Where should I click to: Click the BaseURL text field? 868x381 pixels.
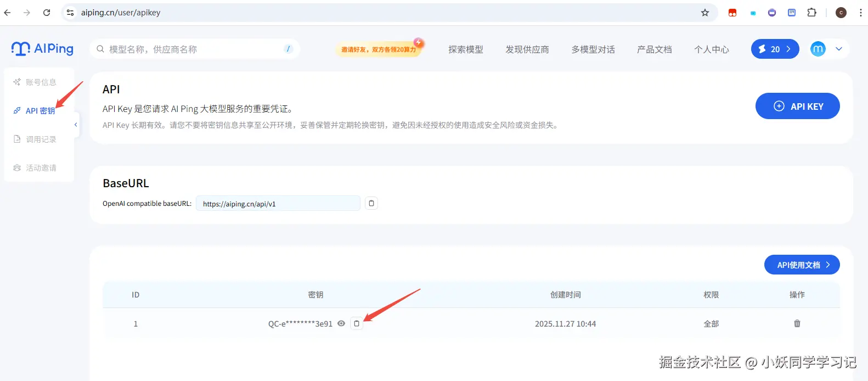[x=278, y=203]
